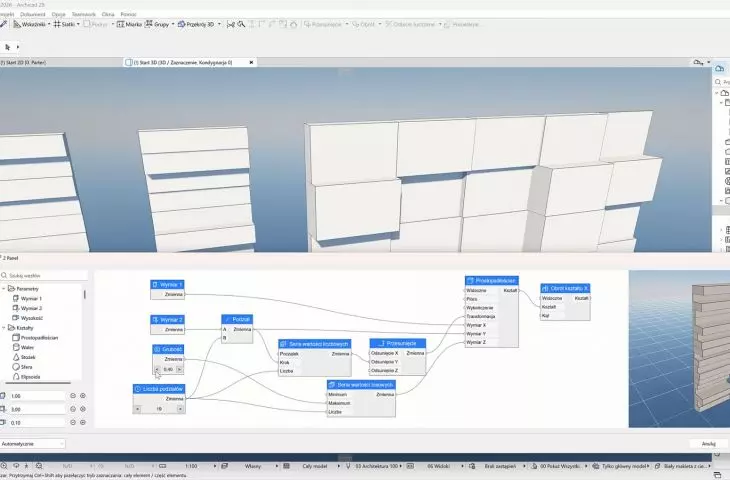
Task: Decrease the Liczba podziałów value
Action: click(137, 409)
